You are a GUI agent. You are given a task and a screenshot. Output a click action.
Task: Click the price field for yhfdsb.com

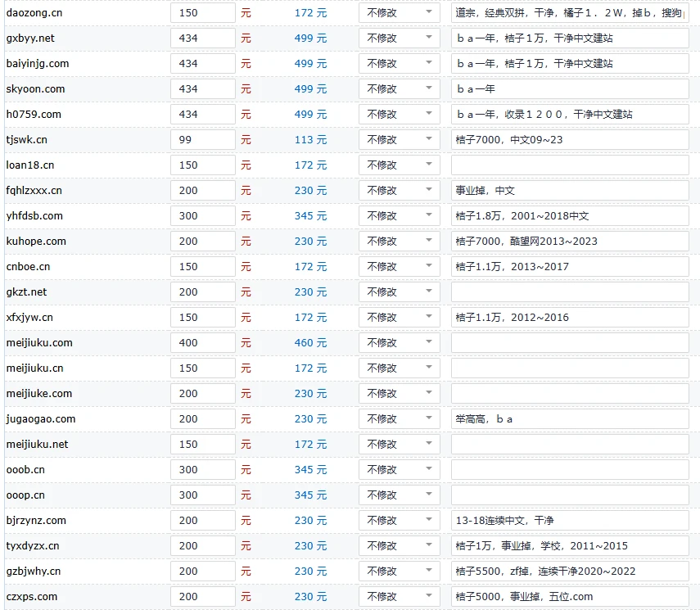point(202,215)
